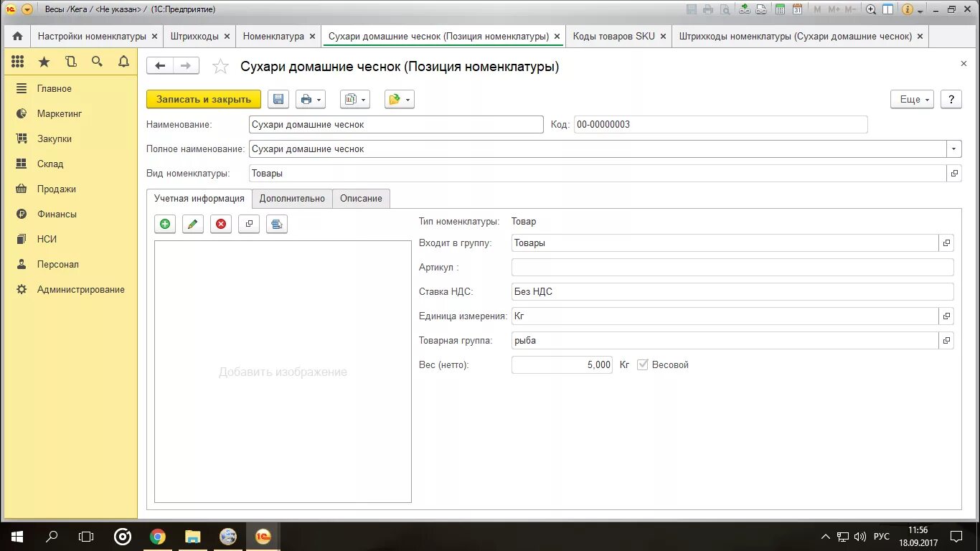Open the calculator in the title bar

[x=778, y=9]
